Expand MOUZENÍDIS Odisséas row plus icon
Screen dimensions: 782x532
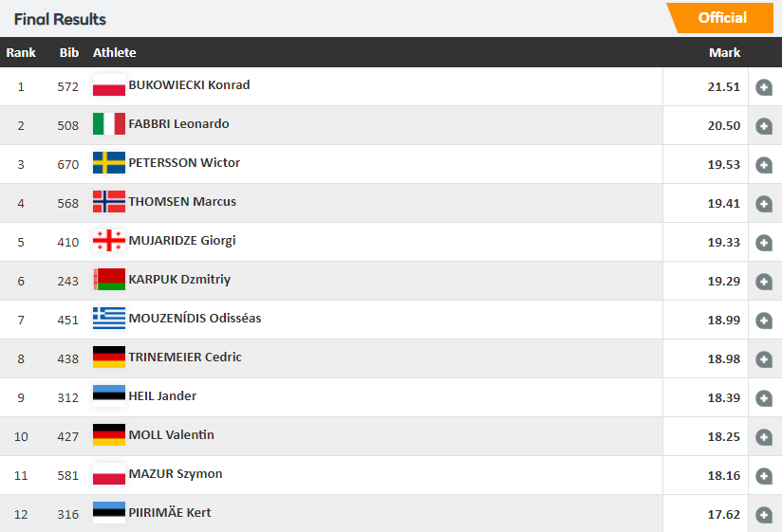click(x=764, y=321)
